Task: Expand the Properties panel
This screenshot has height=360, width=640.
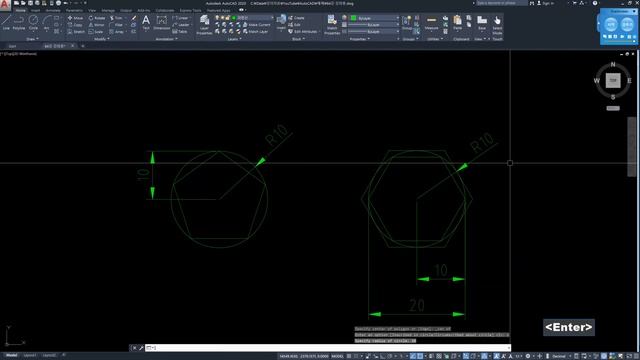Action: [x=360, y=39]
